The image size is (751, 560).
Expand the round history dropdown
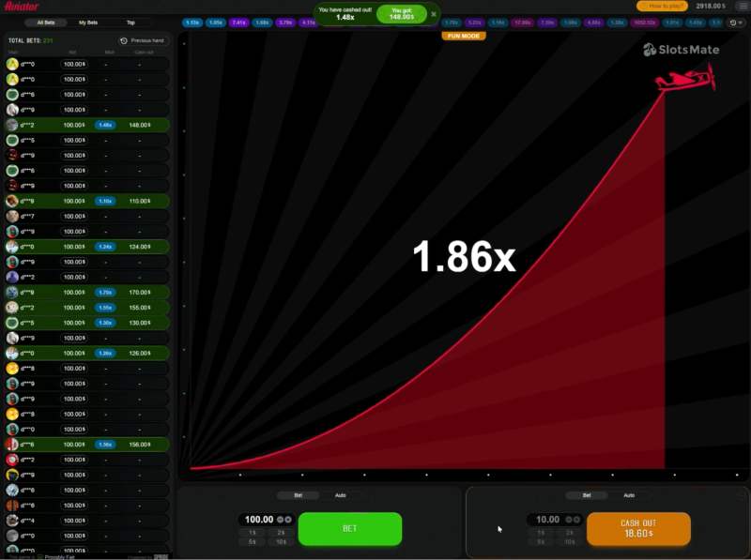[x=736, y=23]
